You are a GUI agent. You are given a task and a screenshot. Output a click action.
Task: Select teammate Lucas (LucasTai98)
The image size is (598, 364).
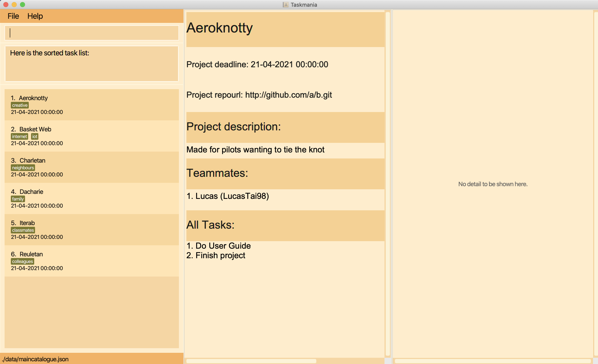[x=228, y=196]
